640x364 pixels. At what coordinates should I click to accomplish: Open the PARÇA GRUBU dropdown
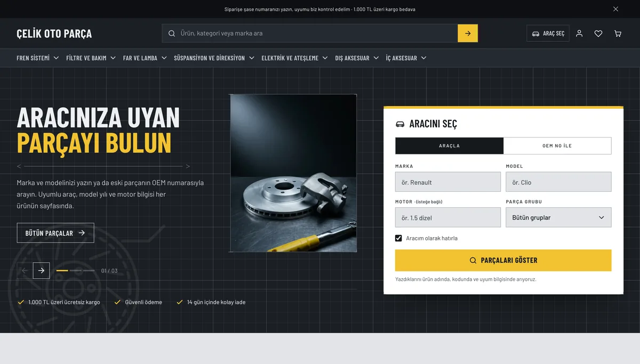(x=558, y=217)
